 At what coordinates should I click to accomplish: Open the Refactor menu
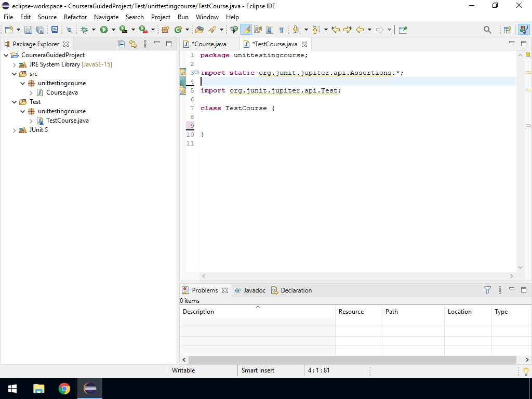(75, 17)
